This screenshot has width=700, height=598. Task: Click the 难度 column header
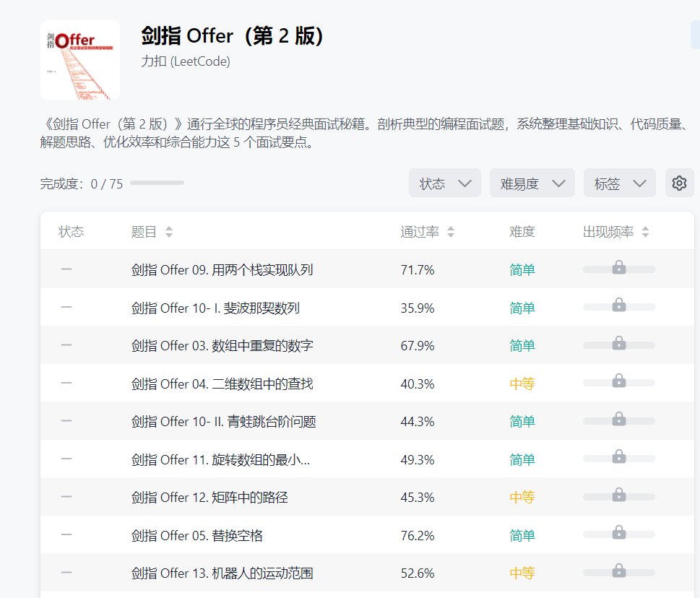522,232
